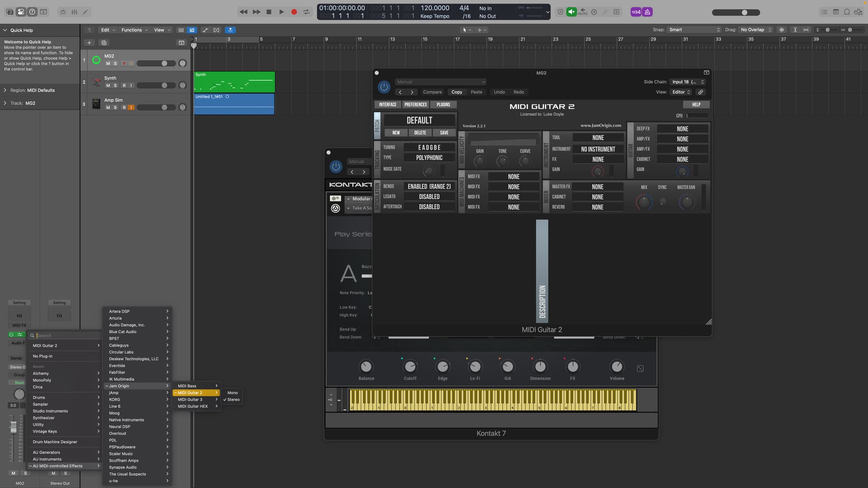Click the add track plus icon
Screen dimensions: 868x488
pyautogui.click(x=89, y=43)
